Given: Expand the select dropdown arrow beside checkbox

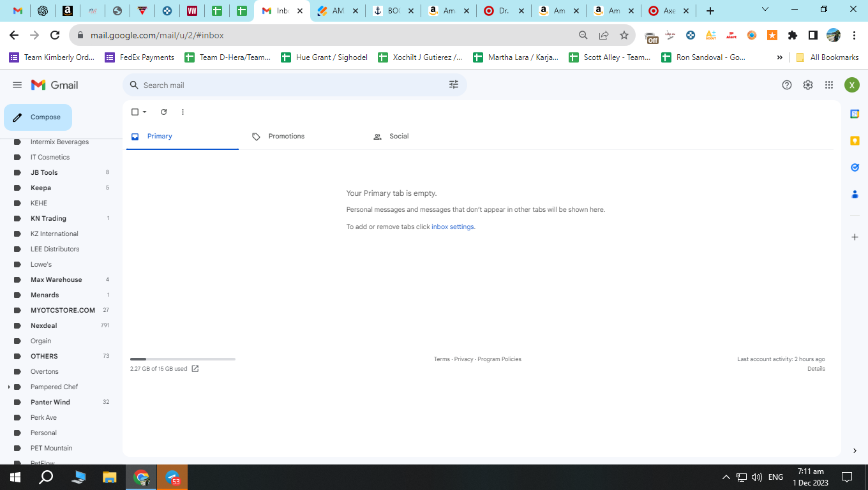Looking at the screenshot, I should coord(145,112).
